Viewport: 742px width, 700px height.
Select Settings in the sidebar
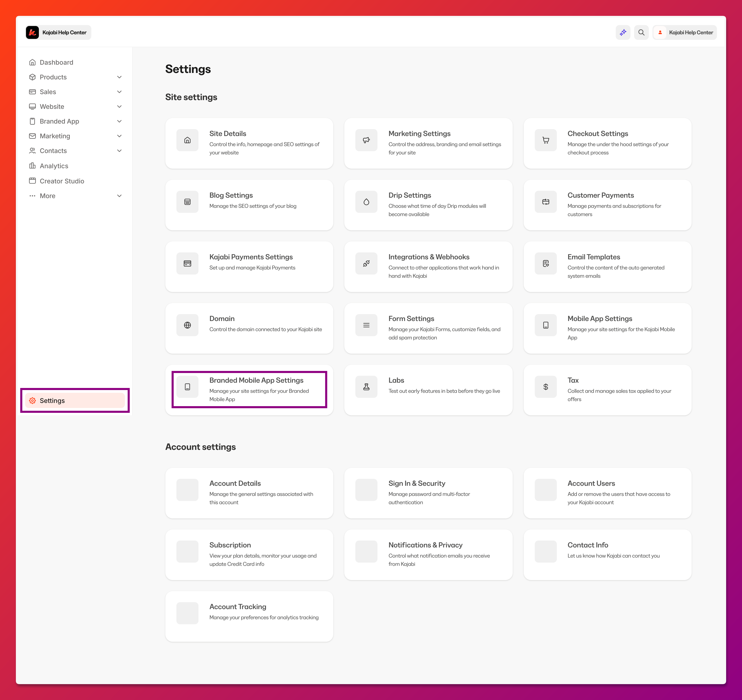[x=75, y=401]
